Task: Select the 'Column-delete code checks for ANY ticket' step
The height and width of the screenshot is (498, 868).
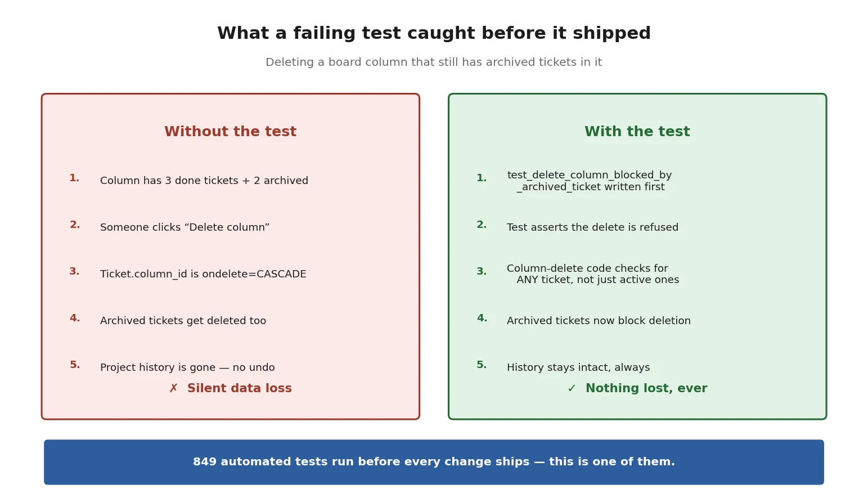Action: [593, 274]
